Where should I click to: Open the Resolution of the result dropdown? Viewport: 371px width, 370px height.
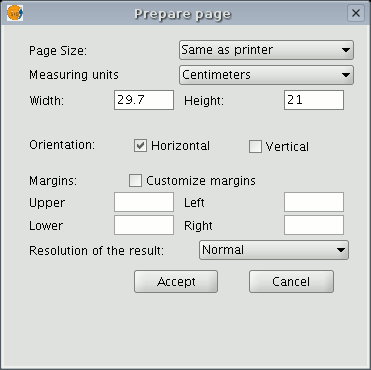(274, 250)
